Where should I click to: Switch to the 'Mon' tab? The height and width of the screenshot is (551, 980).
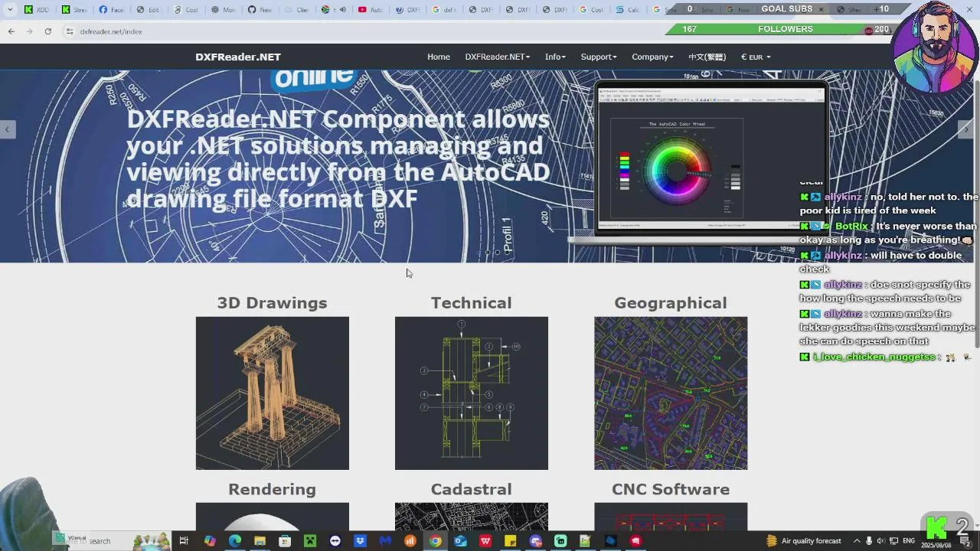(x=224, y=9)
